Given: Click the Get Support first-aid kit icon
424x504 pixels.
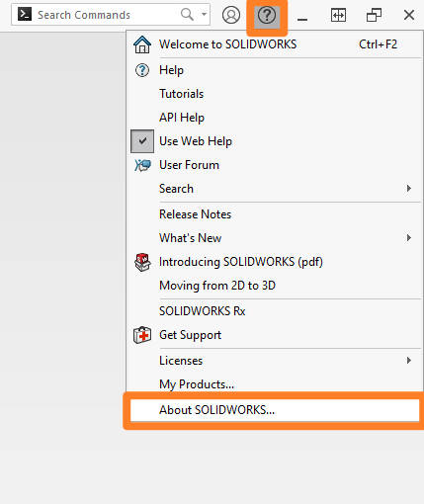Looking at the screenshot, I should coord(142,335).
